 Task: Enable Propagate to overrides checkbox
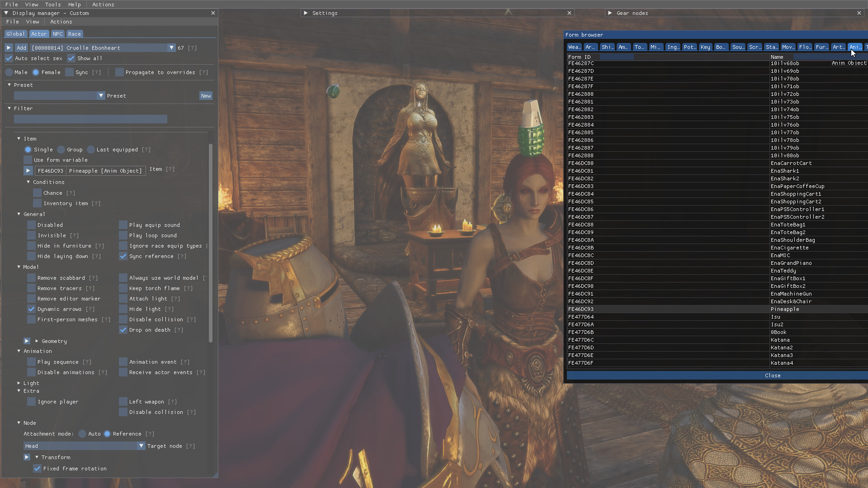(x=119, y=72)
